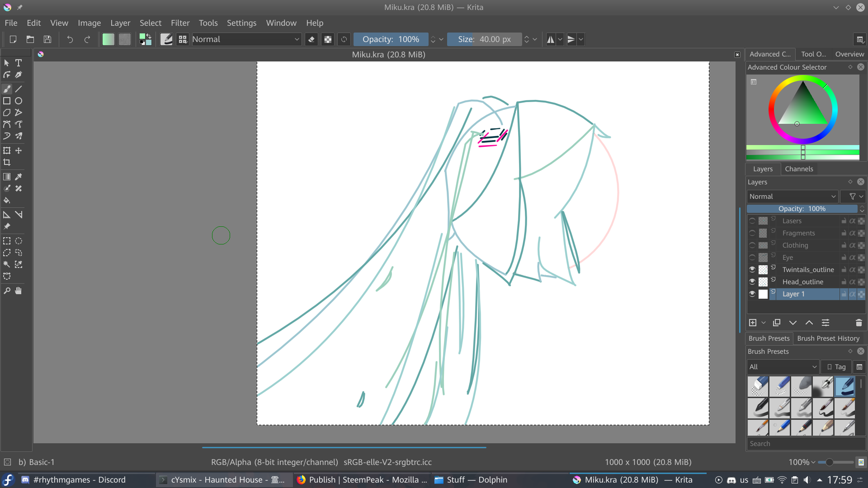Image resolution: width=868 pixels, height=488 pixels.
Task: Select the Fill bucket tool
Action: pos(7,200)
